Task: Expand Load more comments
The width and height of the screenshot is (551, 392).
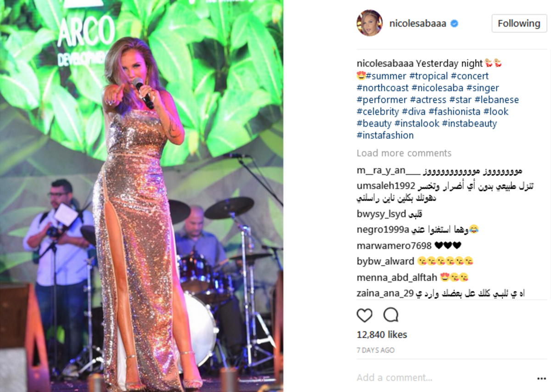Action: 404,153
